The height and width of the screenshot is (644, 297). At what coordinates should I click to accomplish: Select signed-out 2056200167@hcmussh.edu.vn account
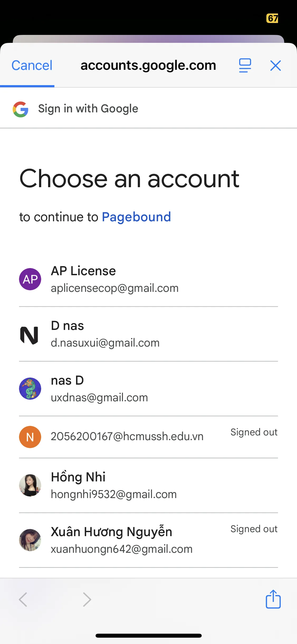click(127, 436)
